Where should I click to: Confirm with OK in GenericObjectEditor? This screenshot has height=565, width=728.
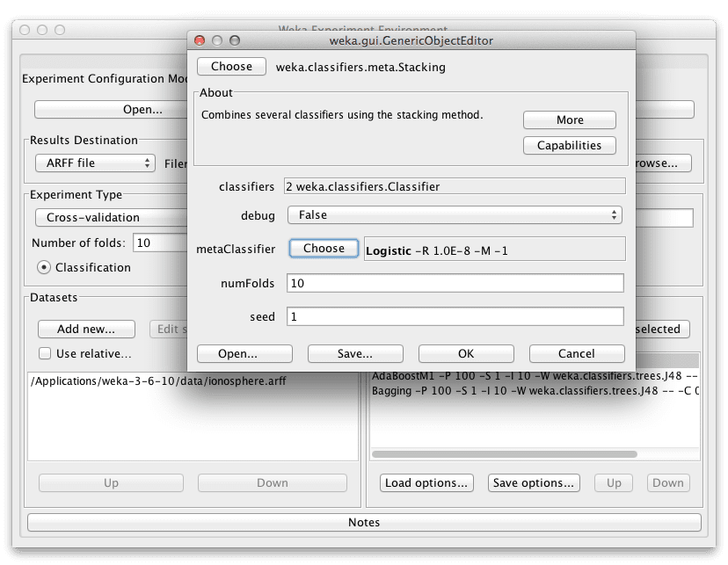point(466,353)
